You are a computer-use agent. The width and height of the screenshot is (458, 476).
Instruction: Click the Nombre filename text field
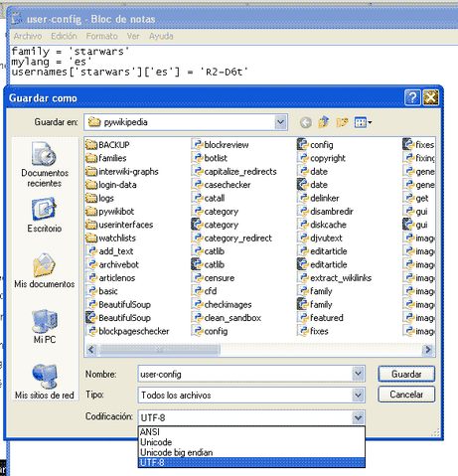(245, 374)
